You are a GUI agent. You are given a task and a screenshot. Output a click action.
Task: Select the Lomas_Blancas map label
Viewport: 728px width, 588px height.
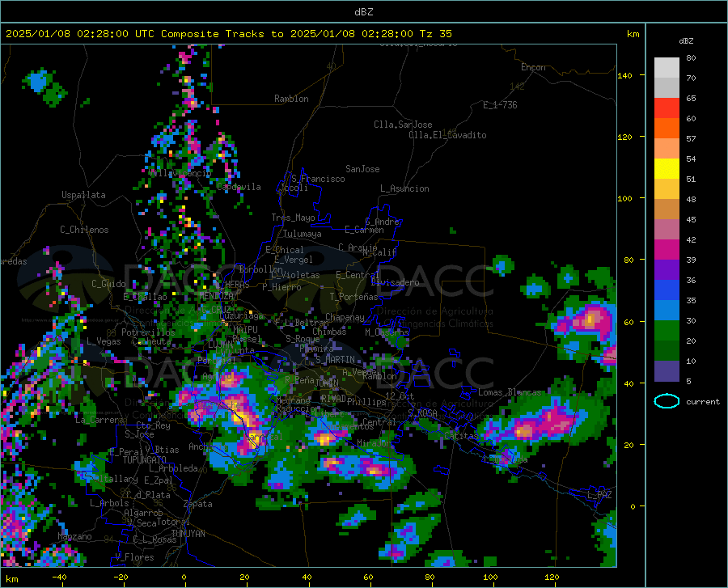510,392
